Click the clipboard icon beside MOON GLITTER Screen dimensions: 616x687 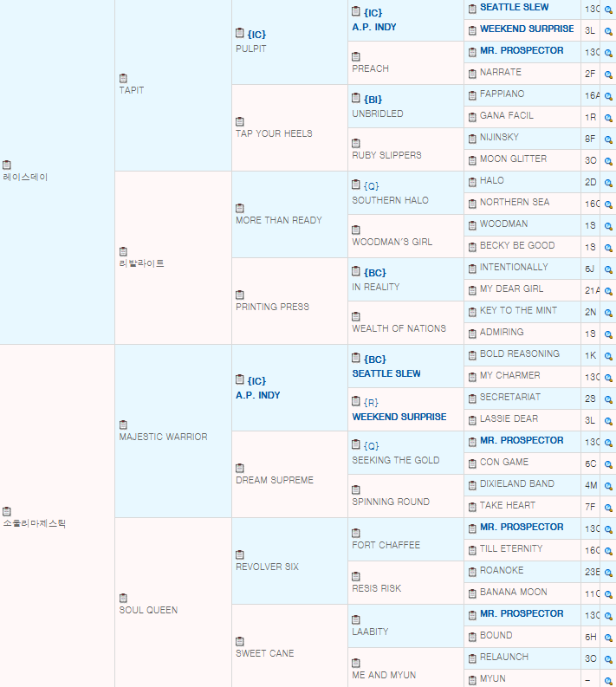tap(472, 160)
